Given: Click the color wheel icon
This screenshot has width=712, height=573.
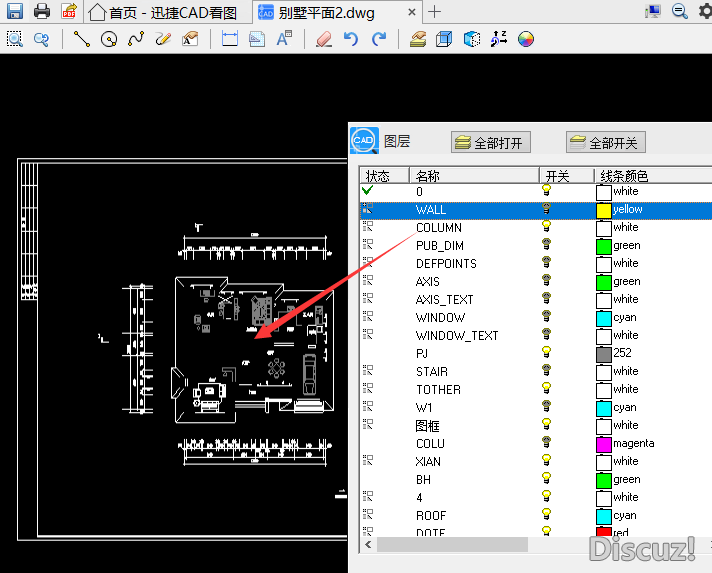Looking at the screenshot, I should [x=526, y=39].
